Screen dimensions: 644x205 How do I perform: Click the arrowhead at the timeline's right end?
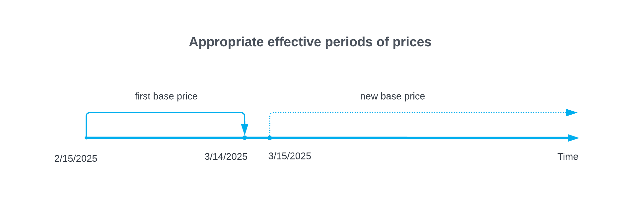coord(573,138)
